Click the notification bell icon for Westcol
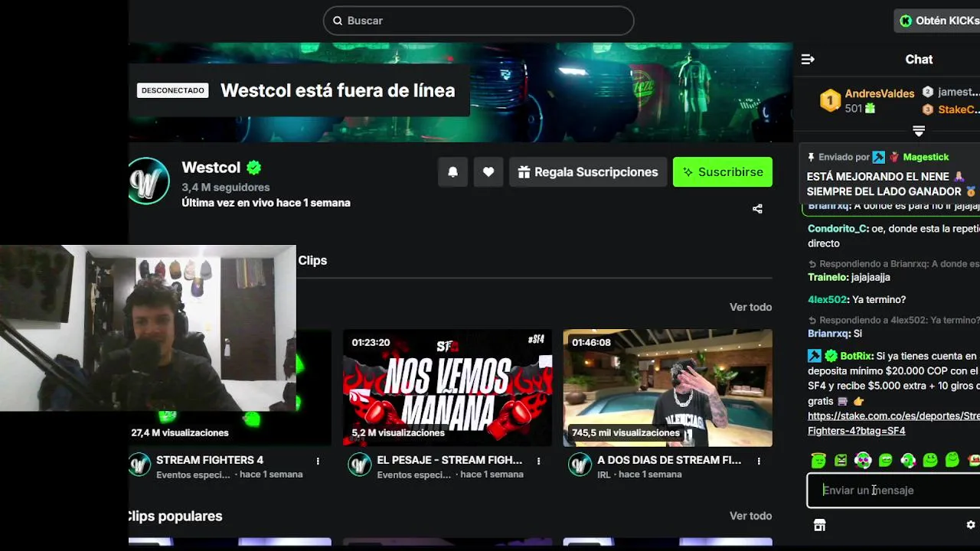The height and width of the screenshot is (551, 980). (x=452, y=172)
